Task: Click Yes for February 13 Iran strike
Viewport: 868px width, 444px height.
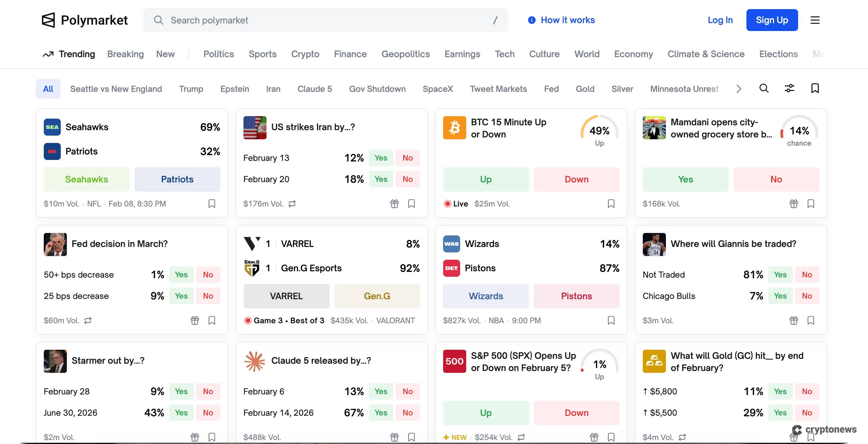Action: tap(381, 158)
